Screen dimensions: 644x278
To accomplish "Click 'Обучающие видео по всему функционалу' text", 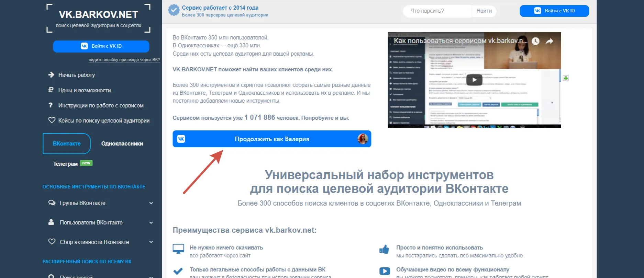I will pyautogui.click(x=453, y=269).
